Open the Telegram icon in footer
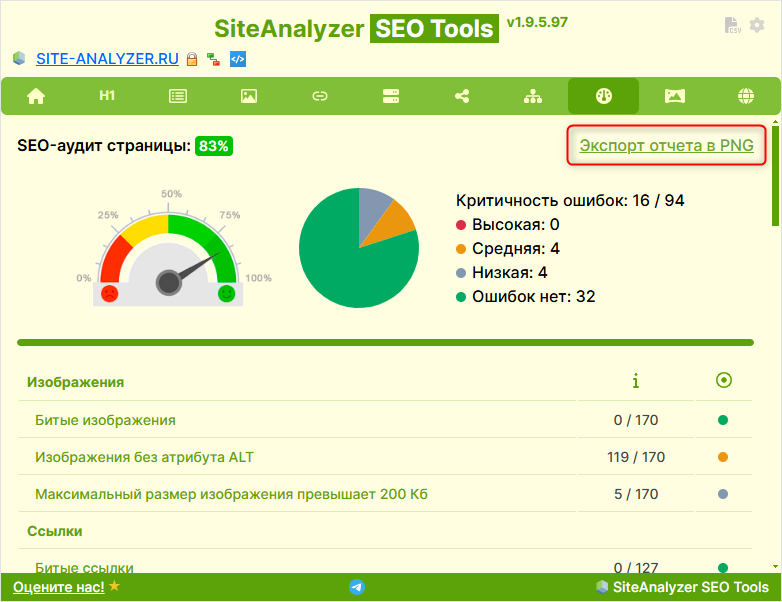 [x=357, y=587]
